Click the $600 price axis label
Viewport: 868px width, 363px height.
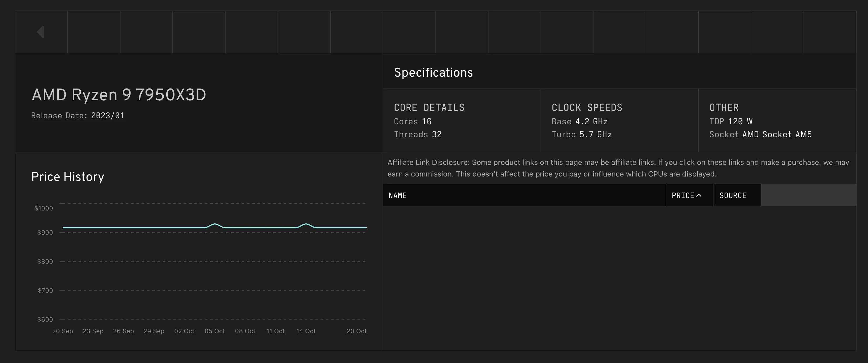click(45, 319)
